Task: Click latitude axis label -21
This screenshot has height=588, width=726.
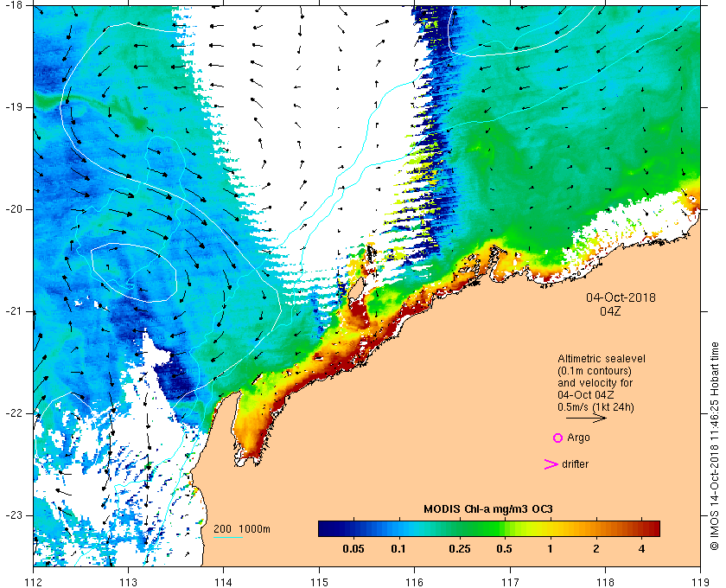Action: (14, 311)
